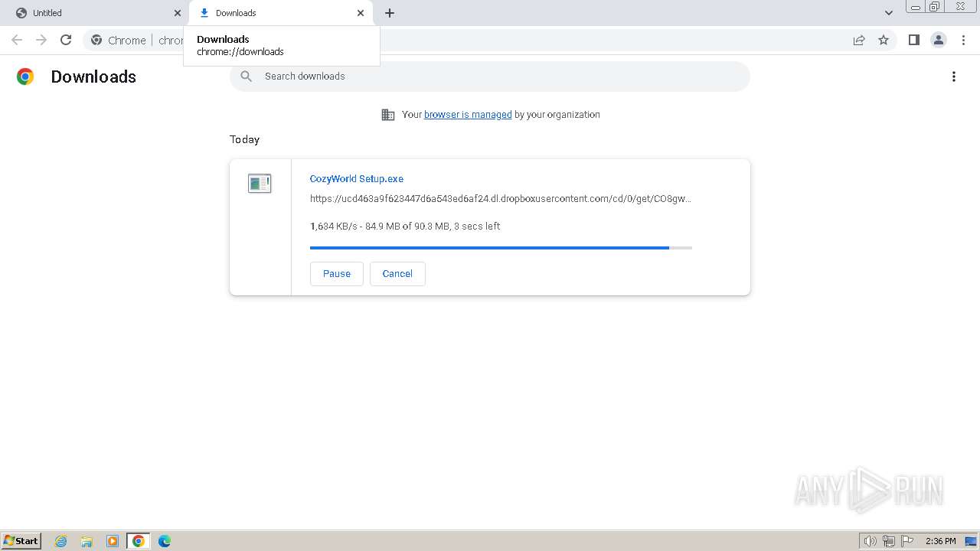Open the CozyWorld Setup.exe file link
The image size is (980, 551).
pyautogui.click(x=357, y=179)
